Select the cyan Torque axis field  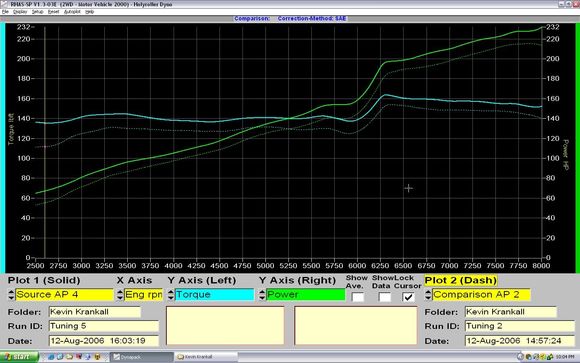pyautogui.click(x=215, y=295)
